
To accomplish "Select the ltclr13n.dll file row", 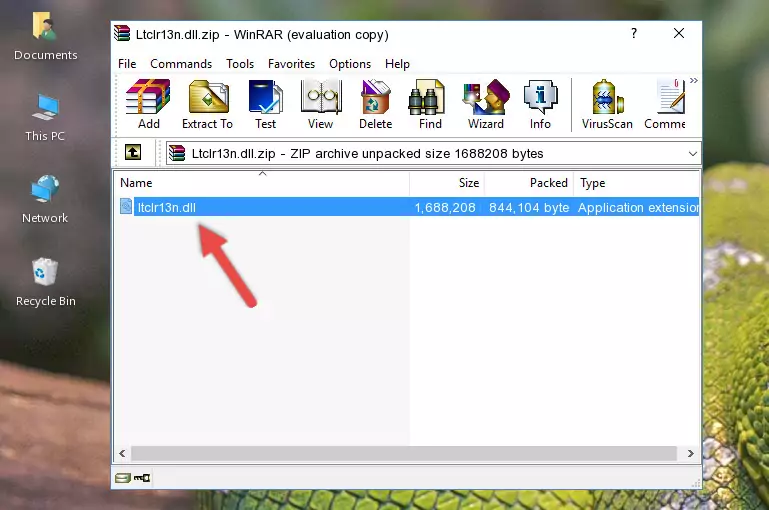I will click(409, 207).
